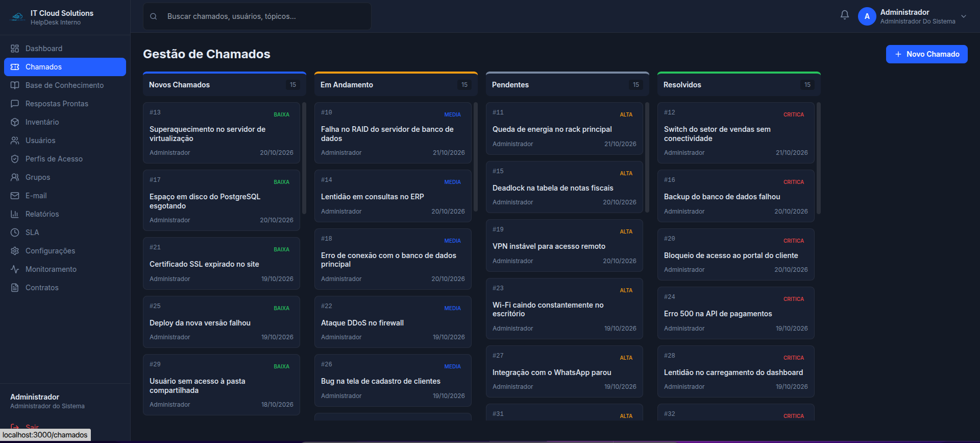
Task: Click the Base de Conhecimento book icon
Action: coord(15,85)
